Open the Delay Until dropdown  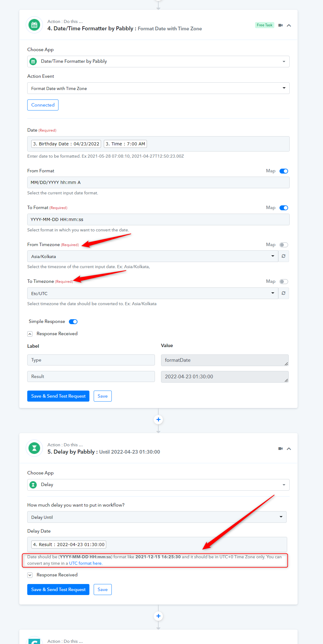tap(157, 517)
